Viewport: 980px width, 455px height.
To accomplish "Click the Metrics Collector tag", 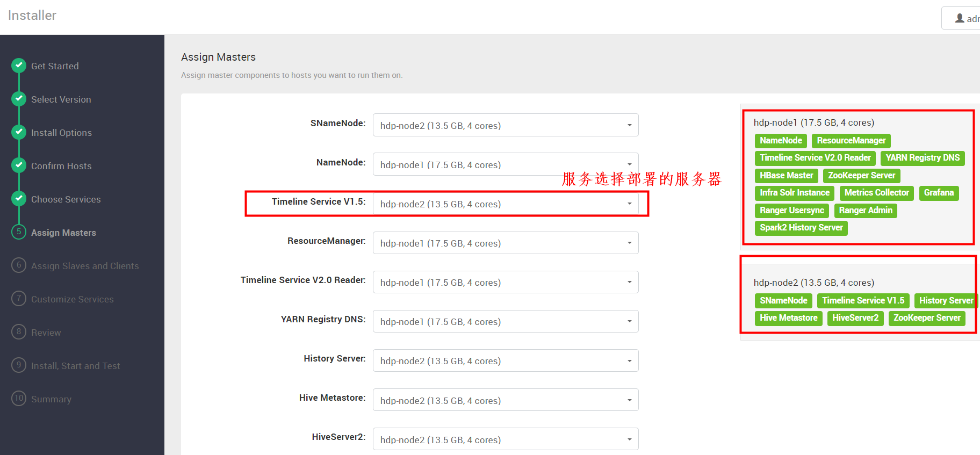I will (876, 193).
